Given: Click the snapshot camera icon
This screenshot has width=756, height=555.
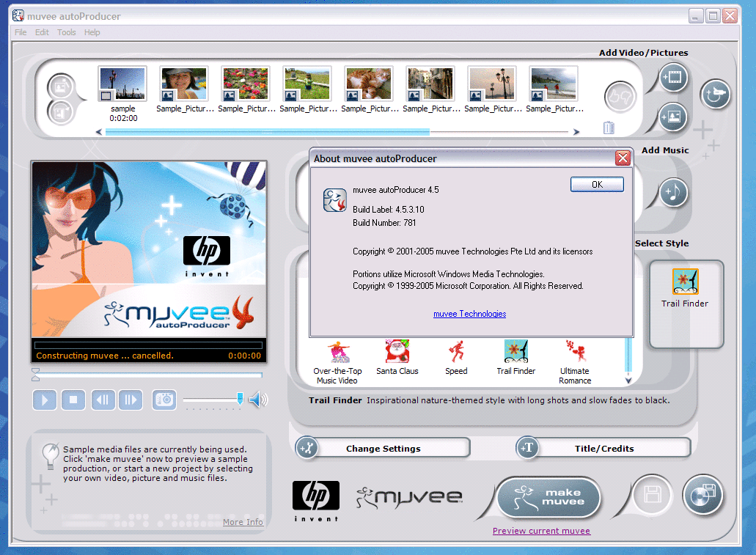Looking at the screenshot, I should (x=164, y=400).
